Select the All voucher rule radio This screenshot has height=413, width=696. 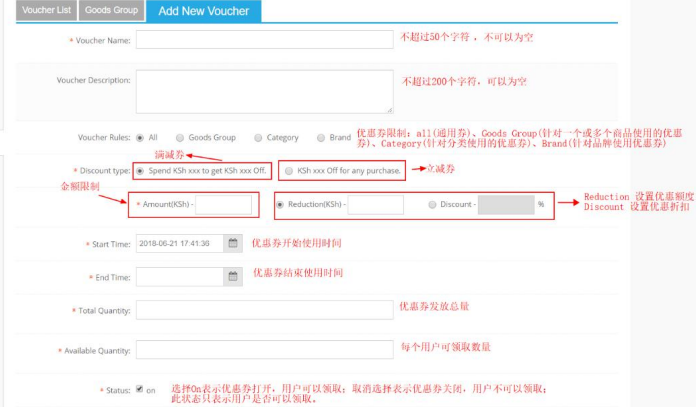coord(140,138)
